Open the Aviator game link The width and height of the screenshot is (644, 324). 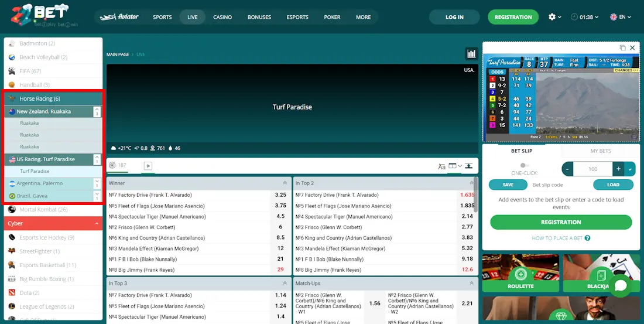point(119,17)
